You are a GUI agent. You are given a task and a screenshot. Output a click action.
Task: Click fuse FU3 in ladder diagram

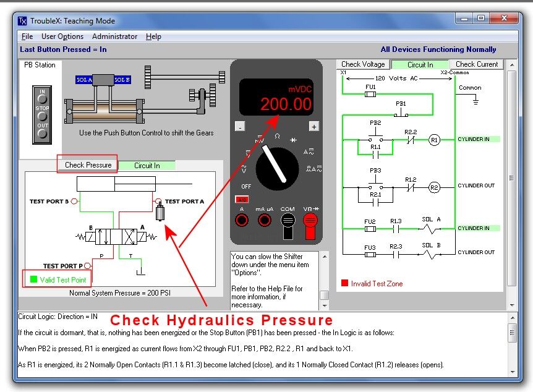pyautogui.click(x=370, y=254)
